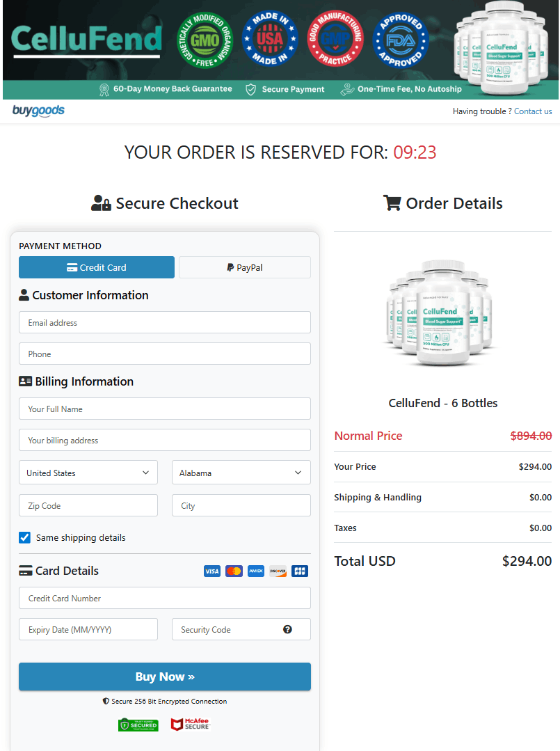Image resolution: width=560 pixels, height=751 pixels.
Task: Click the FDA Approved badge in banner
Action: coord(401,40)
